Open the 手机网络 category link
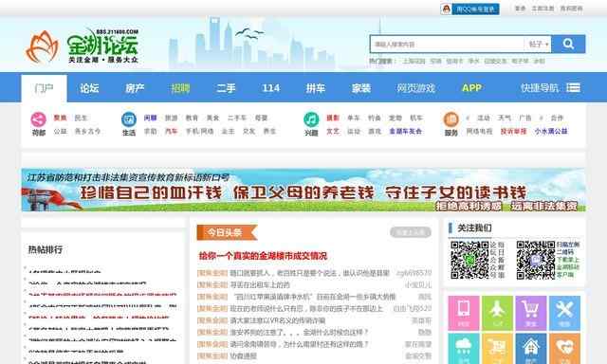The height and width of the screenshot is (364, 607). 200,132
